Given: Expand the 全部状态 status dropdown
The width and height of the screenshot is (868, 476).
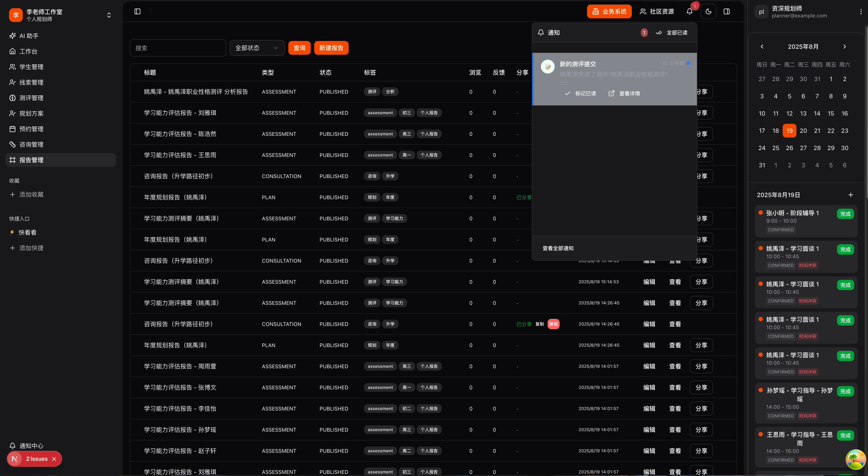Looking at the screenshot, I should point(257,48).
